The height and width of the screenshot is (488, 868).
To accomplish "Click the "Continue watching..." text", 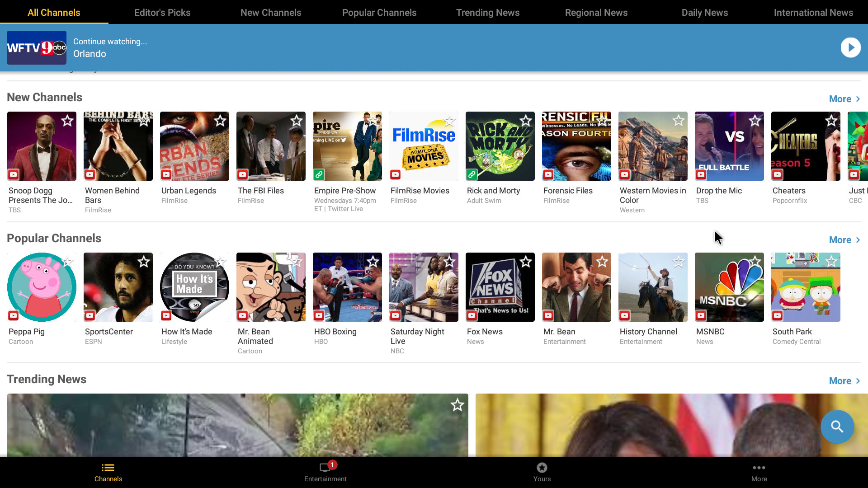I will (110, 42).
